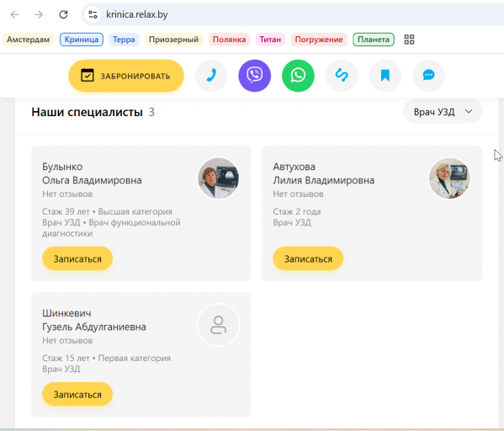This screenshot has width=504, height=431.
Task: Go back with the browser back arrow
Action: coord(15,14)
